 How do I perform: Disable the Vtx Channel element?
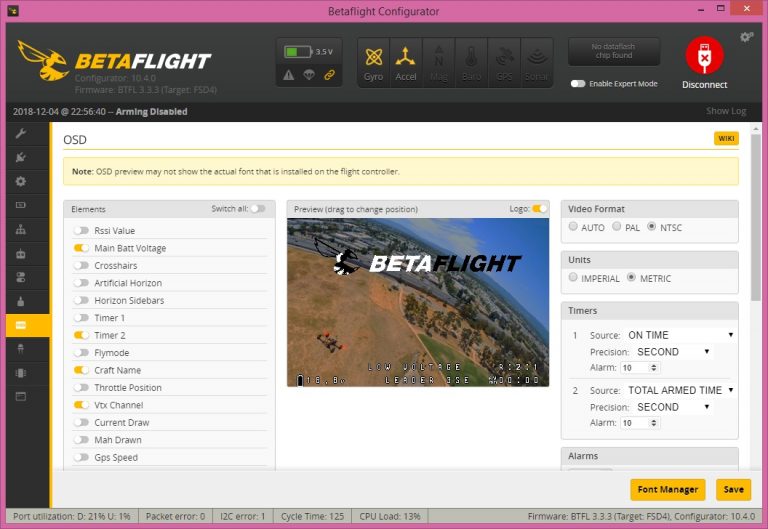click(x=81, y=405)
